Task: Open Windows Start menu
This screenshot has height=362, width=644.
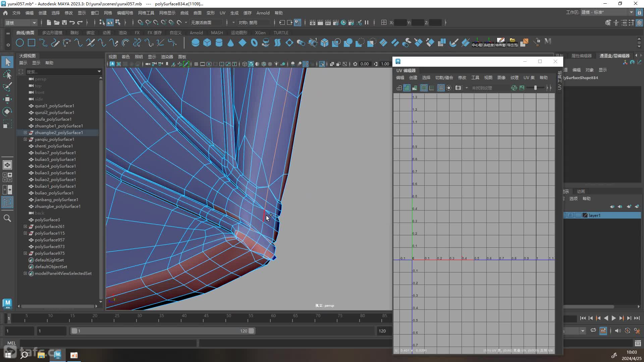Action: coord(8,355)
